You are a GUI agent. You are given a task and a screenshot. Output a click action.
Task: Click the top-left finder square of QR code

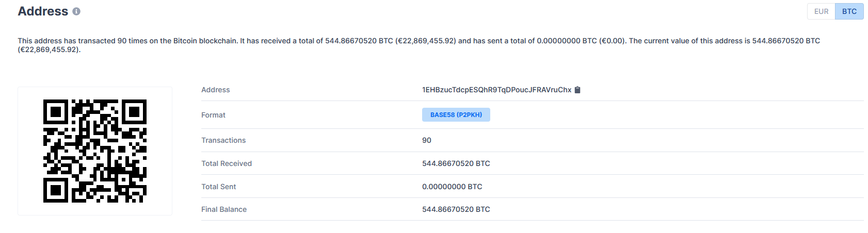56,112
